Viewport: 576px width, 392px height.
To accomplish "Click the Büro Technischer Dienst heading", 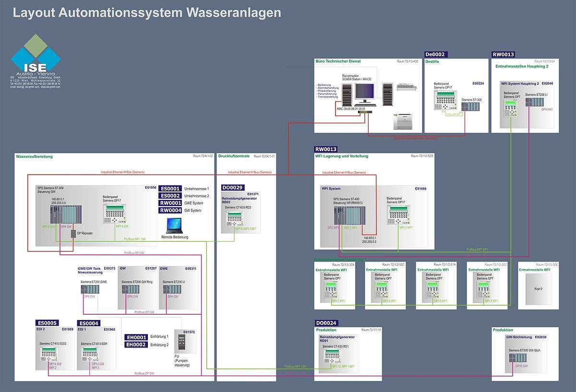I will [x=338, y=61].
